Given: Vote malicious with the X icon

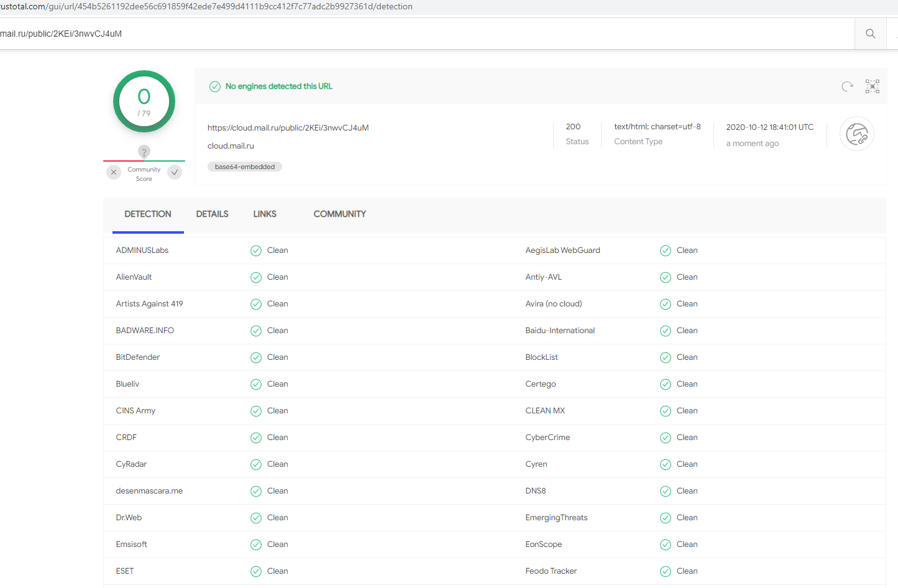Looking at the screenshot, I should [114, 172].
